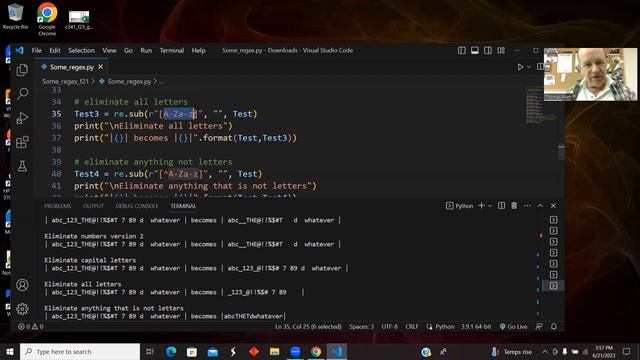640x360 pixels.
Task: Select interpreter 3.9.1 64-bit
Action: tap(476, 327)
